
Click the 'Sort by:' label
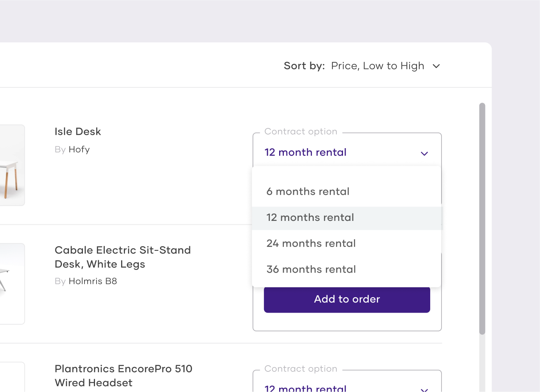pos(304,66)
